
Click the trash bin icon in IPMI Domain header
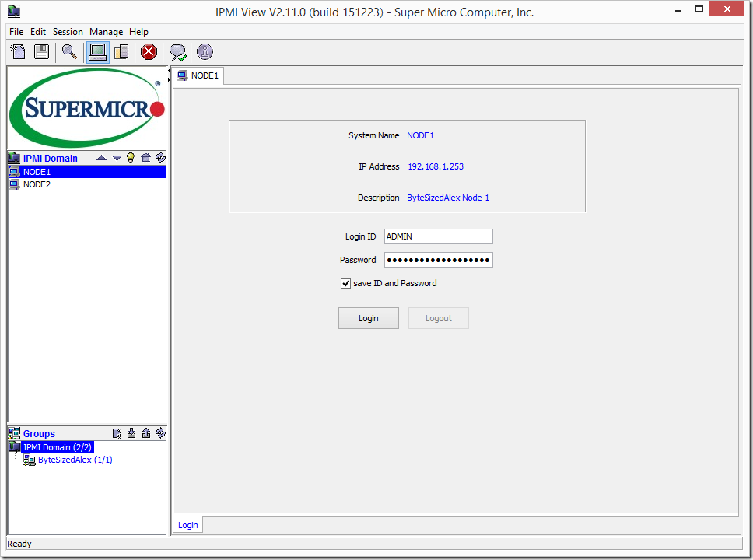click(x=145, y=158)
